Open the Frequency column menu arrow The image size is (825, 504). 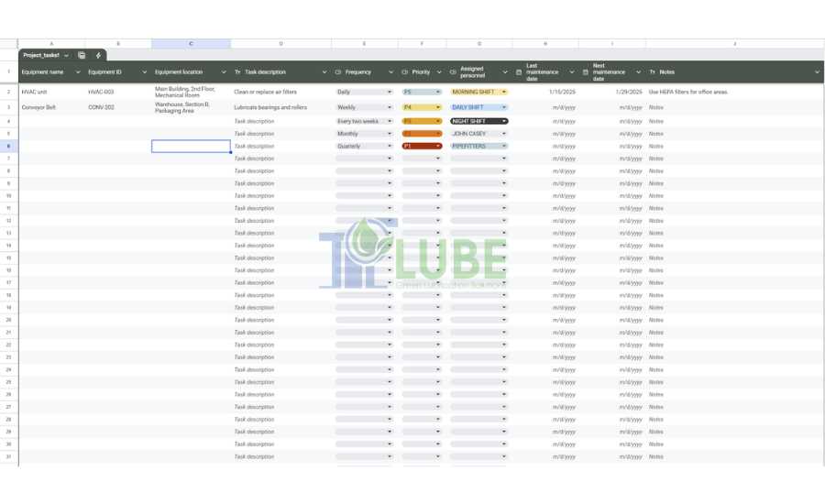point(390,72)
